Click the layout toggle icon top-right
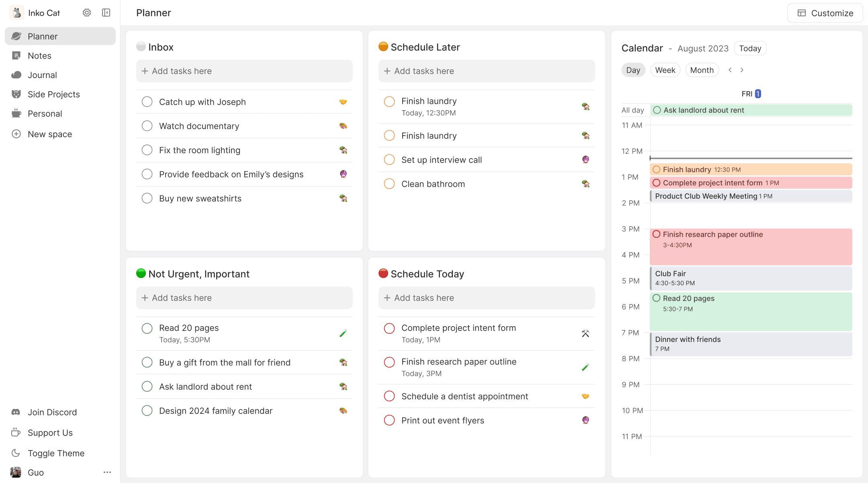The width and height of the screenshot is (868, 483). click(x=802, y=12)
